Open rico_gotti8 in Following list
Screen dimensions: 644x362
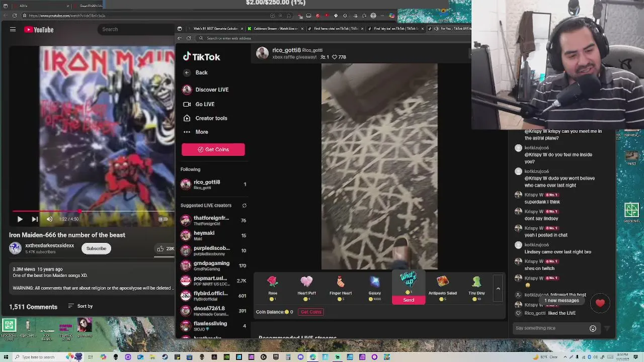(213, 185)
